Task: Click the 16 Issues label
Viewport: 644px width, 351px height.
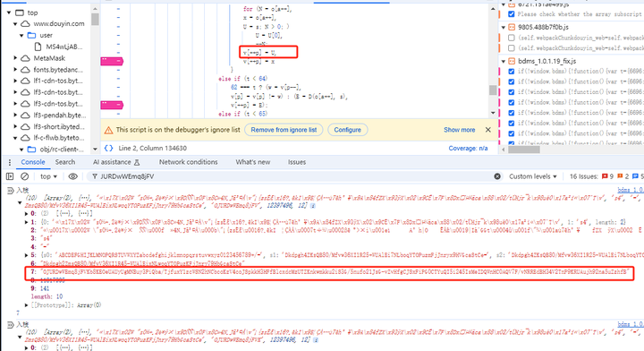Action: point(583,176)
